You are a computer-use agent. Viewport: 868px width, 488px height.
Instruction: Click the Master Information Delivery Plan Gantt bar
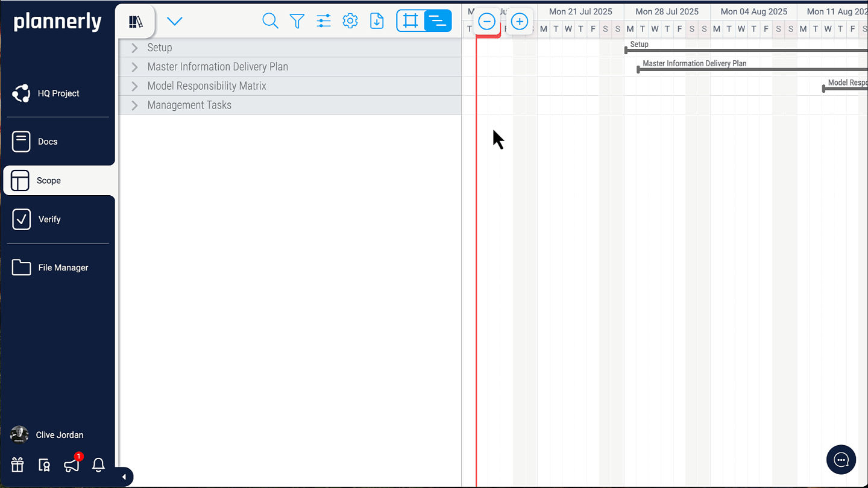pyautogui.click(x=752, y=70)
